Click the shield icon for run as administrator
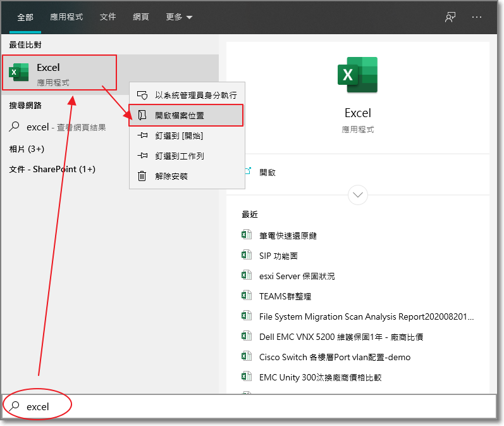This screenshot has height=426, width=504. (x=142, y=95)
